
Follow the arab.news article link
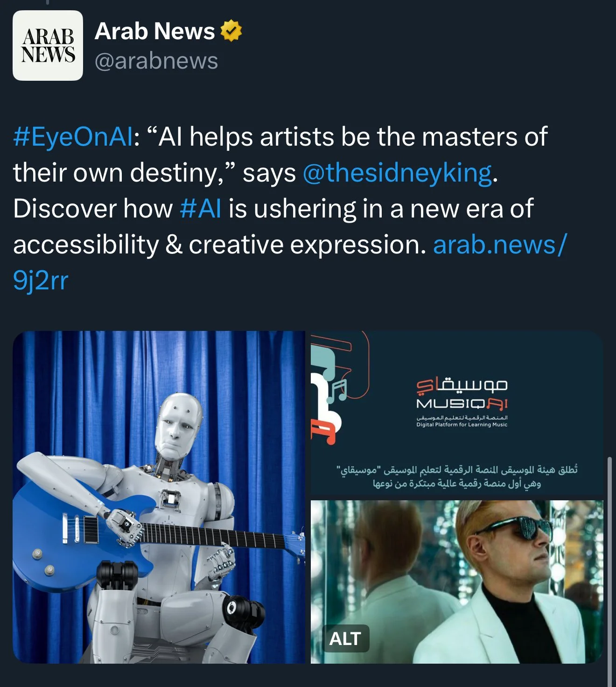click(x=500, y=245)
